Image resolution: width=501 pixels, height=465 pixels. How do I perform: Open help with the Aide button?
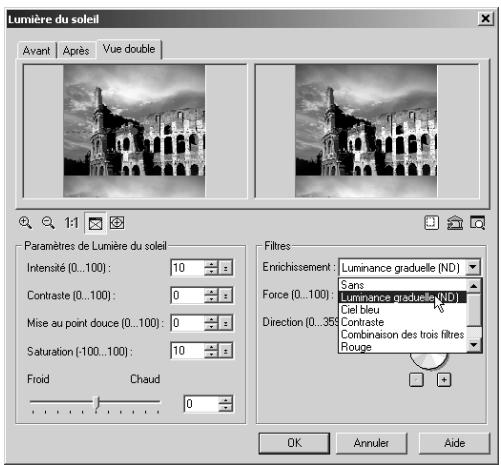tap(454, 443)
